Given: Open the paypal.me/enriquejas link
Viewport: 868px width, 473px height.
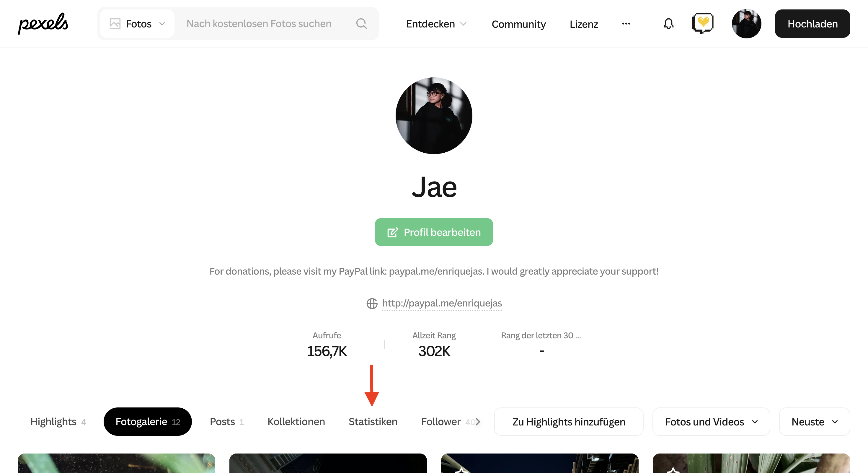Looking at the screenshot, I should (x=442, y=303).
